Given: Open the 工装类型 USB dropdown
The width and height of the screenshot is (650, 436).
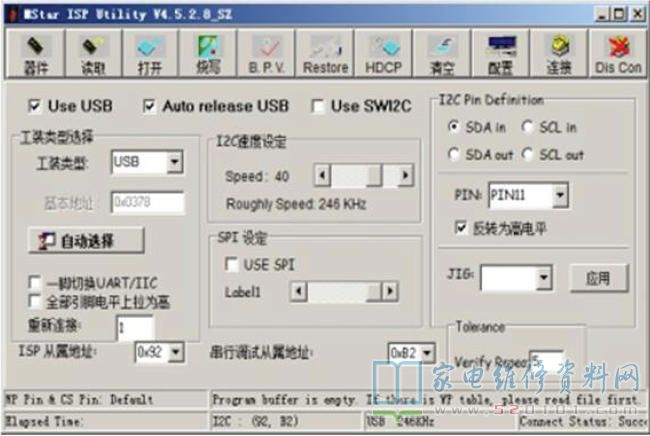Looking at the screenshot, I should point(175,162).
